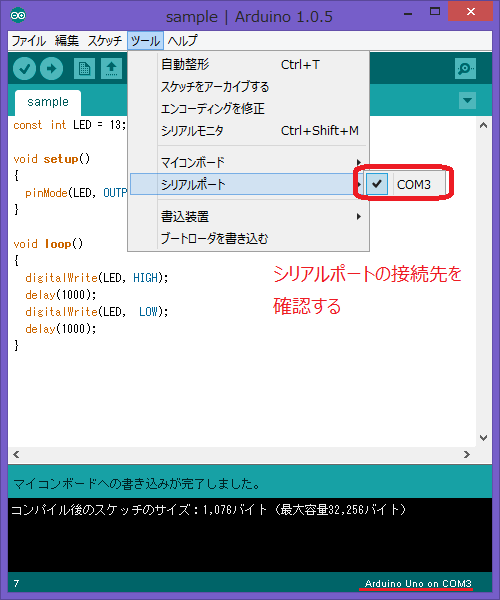The height and width of the screenshot is (600, 500).
Task: Open the スケッチ menu
Action: click(104, 41)
